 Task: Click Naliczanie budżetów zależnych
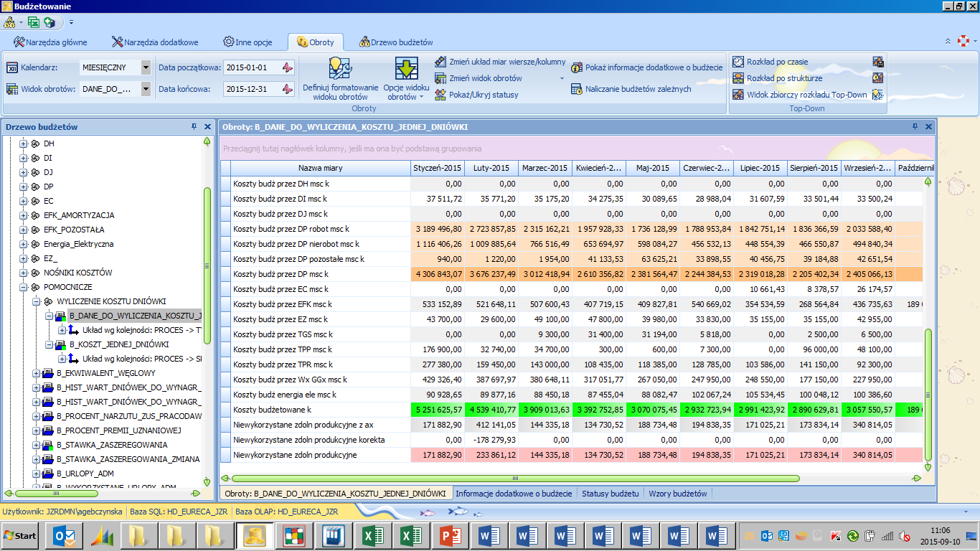pyautogui.click(x=631, y=89)
